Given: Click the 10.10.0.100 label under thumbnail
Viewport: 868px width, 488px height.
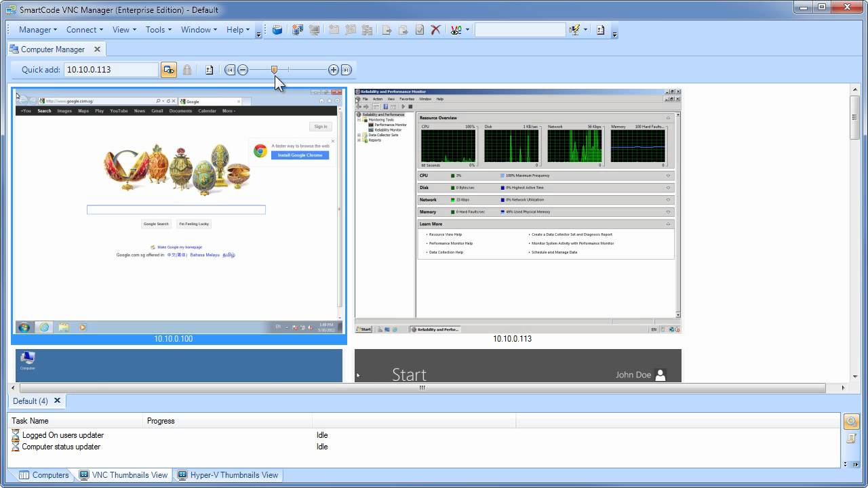Looking at the screenshot, I should click(174, 339).
